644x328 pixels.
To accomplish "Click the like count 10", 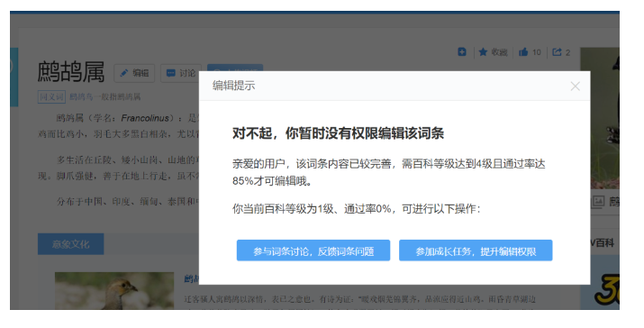I will 537,52.
